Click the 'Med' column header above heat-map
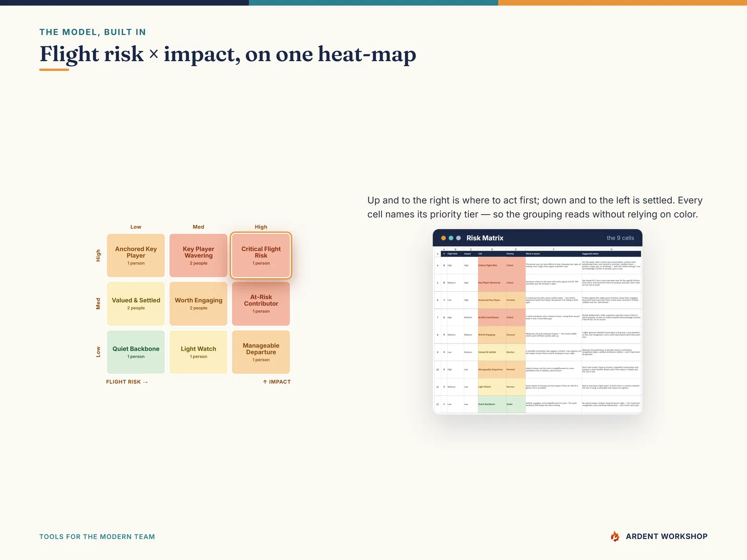747x560 pixels. click(198, 227)
